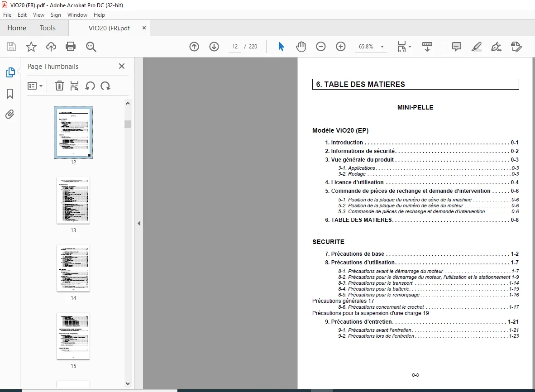Delete selected page with trash icon
This screenshot has width=535, height=392.
[x=59, y=86]
